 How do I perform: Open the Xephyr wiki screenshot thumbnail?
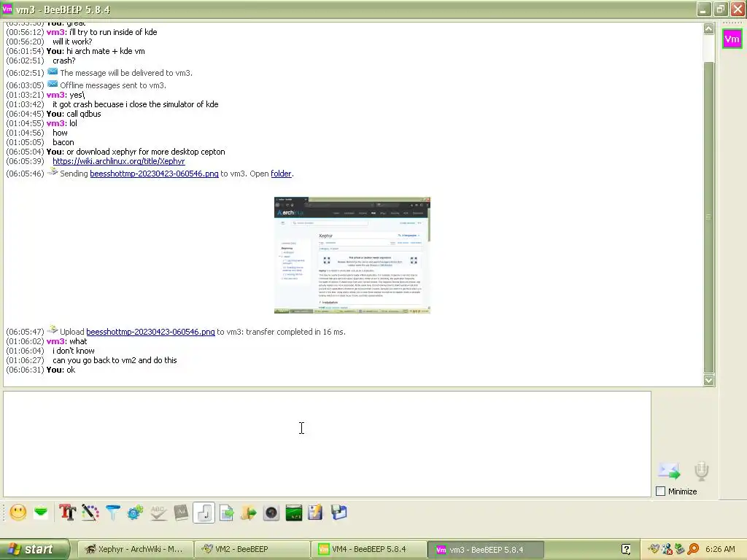352,254
